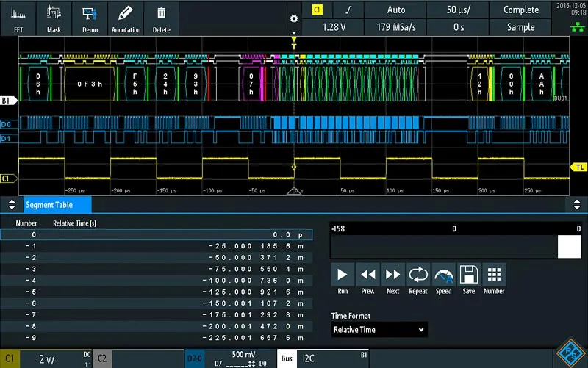
Task: Adjust the 50 µs/ time scale
Action: click(458, 10)
